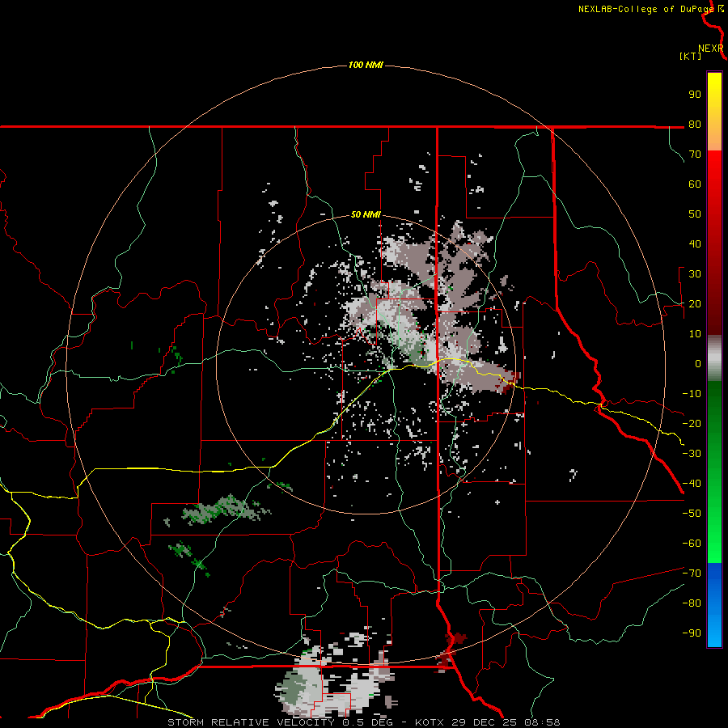Viewport: 728px width, 728px height.
Task: Click the -40 value on velocity scale
Action: tap(692, 484)
